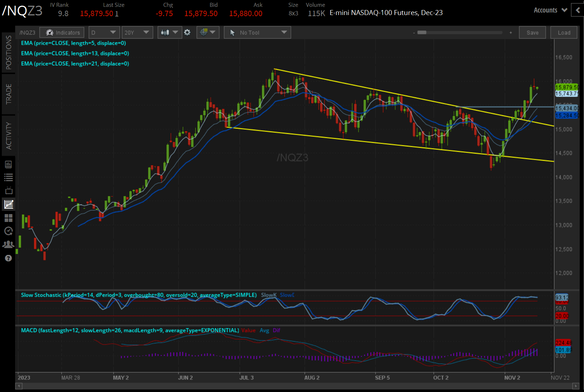Open the help question mark icon
This screenshot has width=584, height=392.
[9, 258]
